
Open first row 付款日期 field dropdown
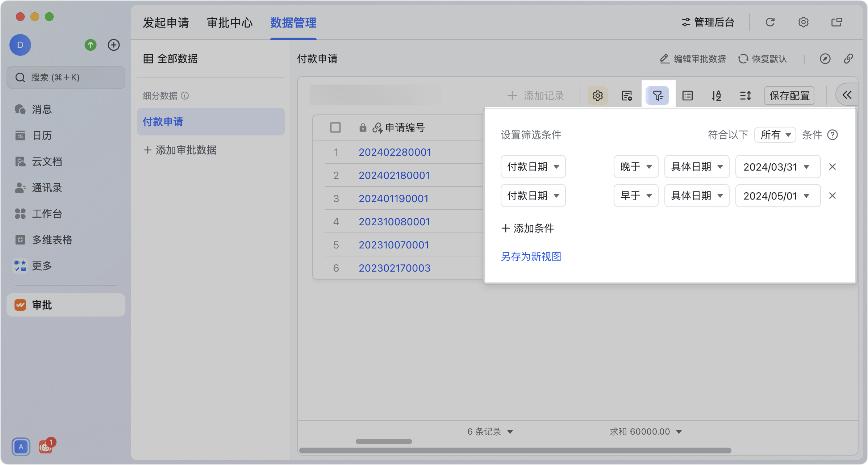click(533, 167)
